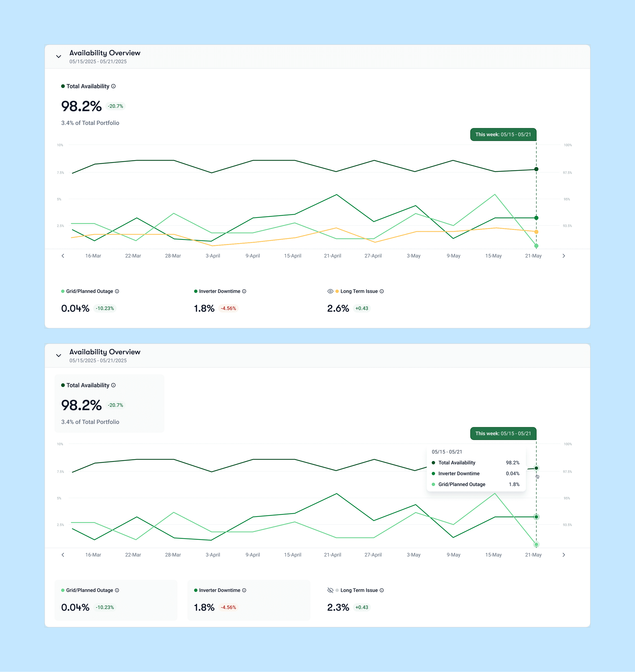The width and height of the screenshot is (635, 672).
Task: Click top chart's This week 05/15 - 05/21 marker
Action: pos(503,135)
